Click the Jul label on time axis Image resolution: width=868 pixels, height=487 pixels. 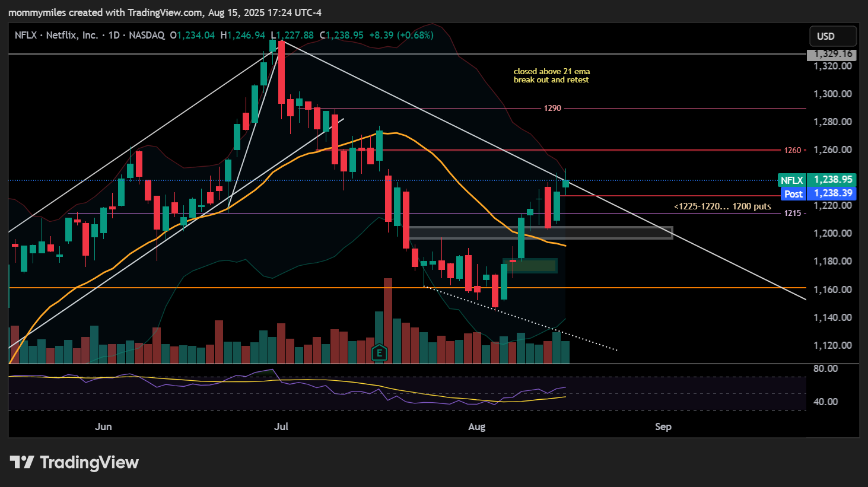point(281,426)
